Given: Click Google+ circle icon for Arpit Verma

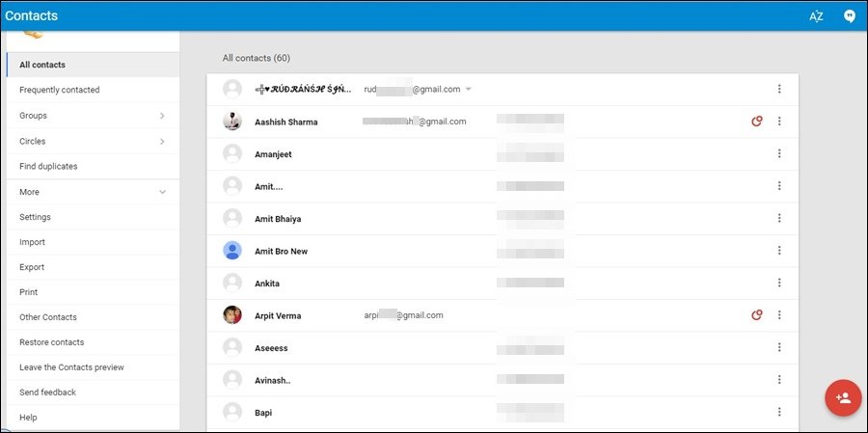Looking at the screenshot, I should [757, 315].
